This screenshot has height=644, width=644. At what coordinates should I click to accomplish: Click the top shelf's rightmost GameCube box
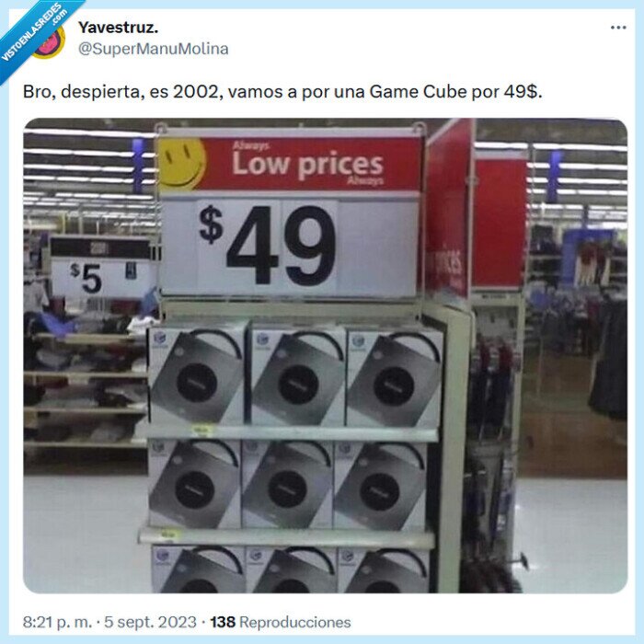tap(395, 377)
